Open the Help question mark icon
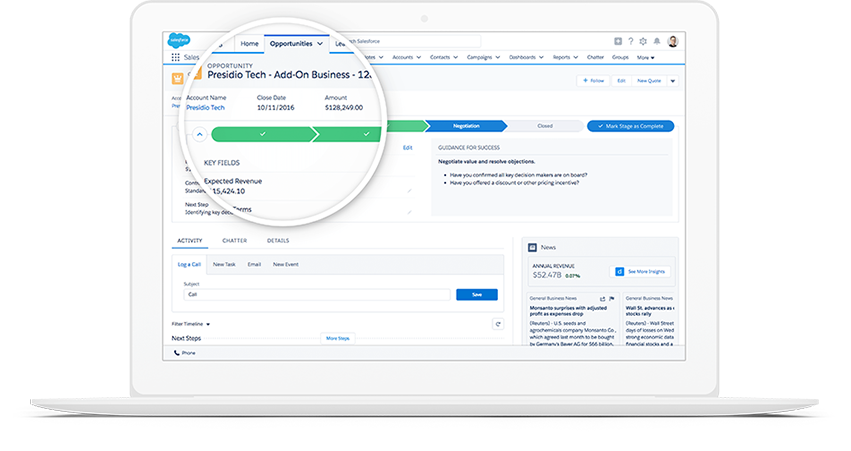The width and height of the screenshot is (851, 451). (631, 41)
